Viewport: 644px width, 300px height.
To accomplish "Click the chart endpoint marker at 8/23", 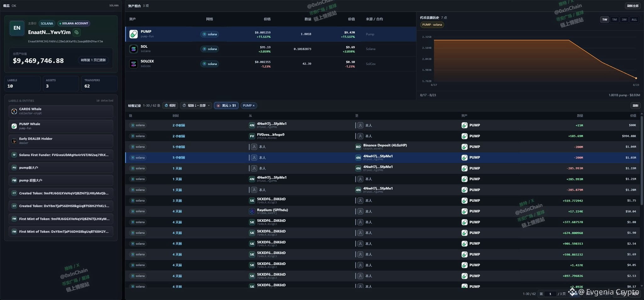I will [x=636, y=78].
